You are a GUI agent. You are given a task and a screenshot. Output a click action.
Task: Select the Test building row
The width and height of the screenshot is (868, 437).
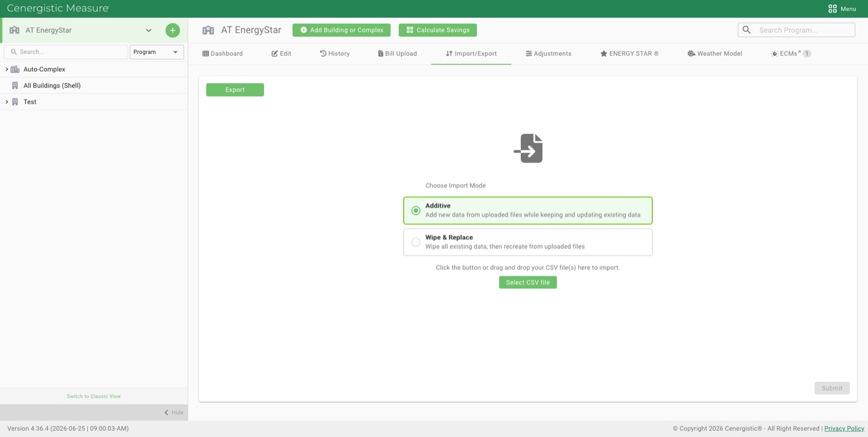click(x=94, y=102)
